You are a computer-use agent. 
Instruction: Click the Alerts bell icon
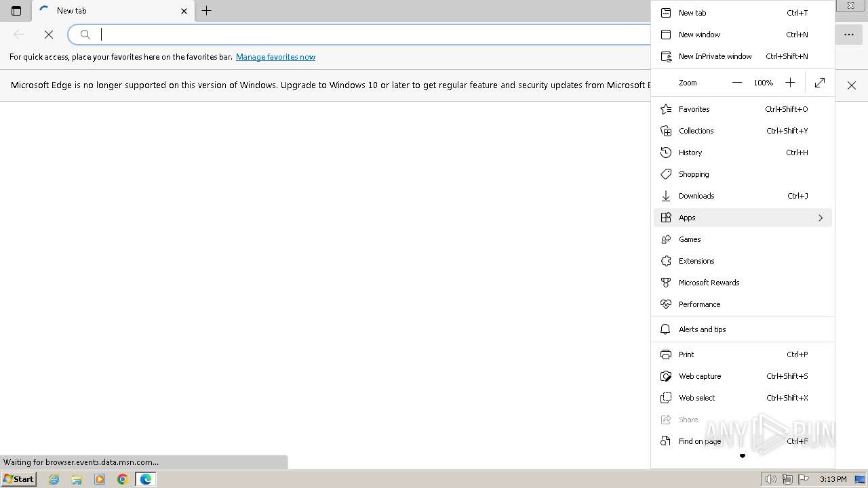[x=666, y=329]
